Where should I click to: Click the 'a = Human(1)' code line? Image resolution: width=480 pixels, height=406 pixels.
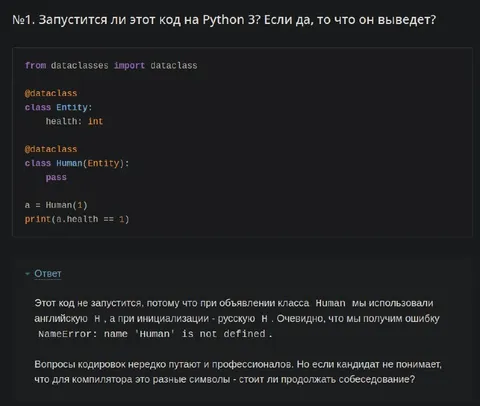[x=56, y=205]
